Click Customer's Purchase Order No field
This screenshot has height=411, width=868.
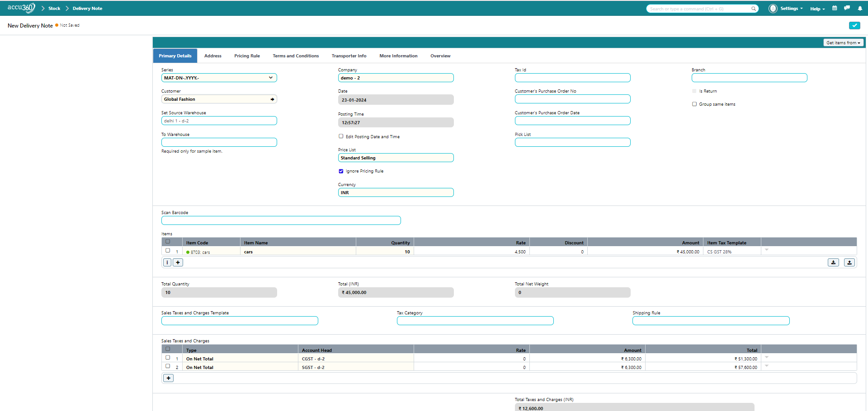(573, 99)
